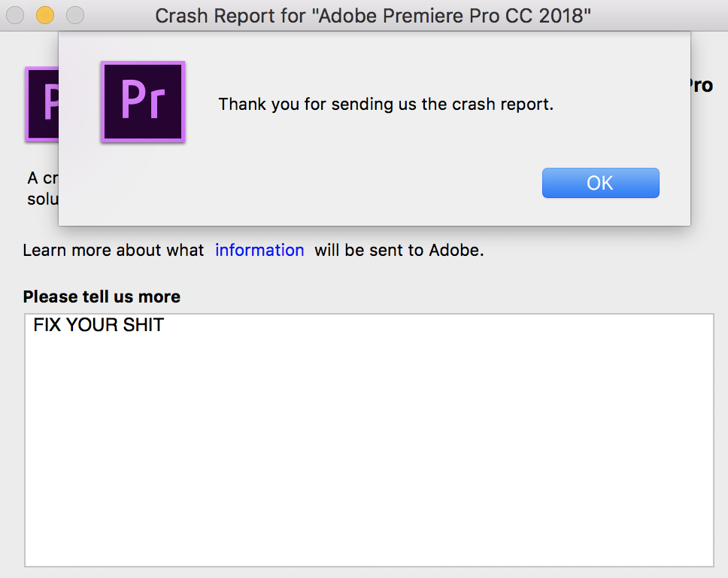This screenshot has width=728, height=578.
Task: Click the "Thank you for sending" message text
Action: click(386, 104)
